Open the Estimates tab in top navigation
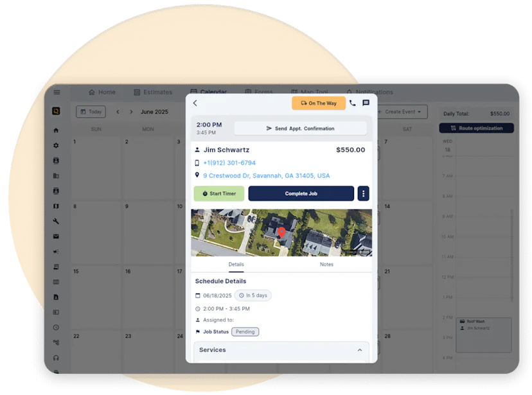The image size is (532, 395). click(x=153, y=92)
